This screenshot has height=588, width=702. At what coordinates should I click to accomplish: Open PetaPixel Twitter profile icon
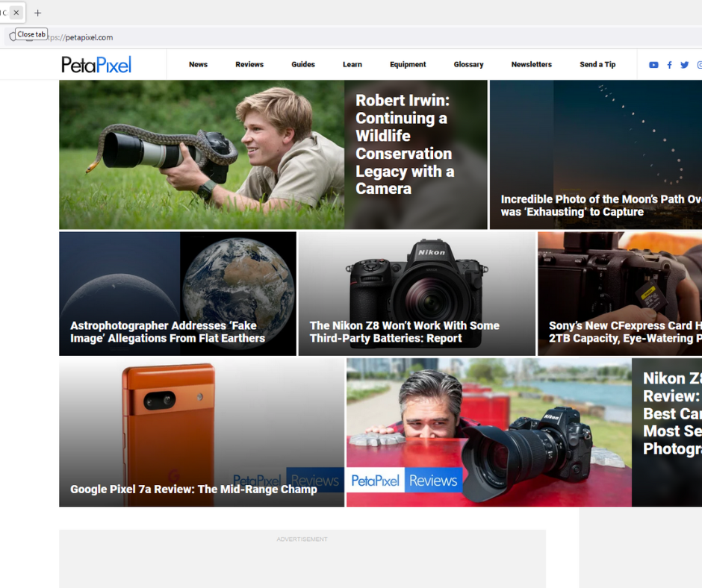tap(685, 65)
